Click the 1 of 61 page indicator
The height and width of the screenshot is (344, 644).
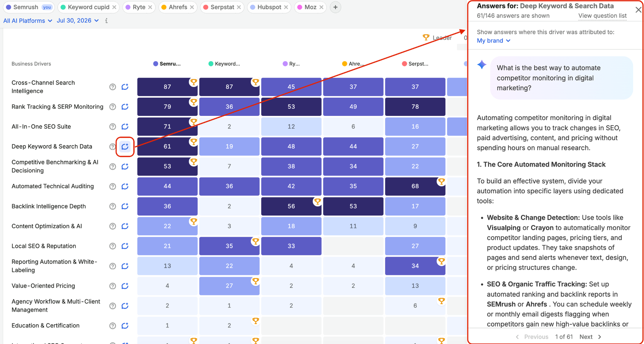[564, 337]
